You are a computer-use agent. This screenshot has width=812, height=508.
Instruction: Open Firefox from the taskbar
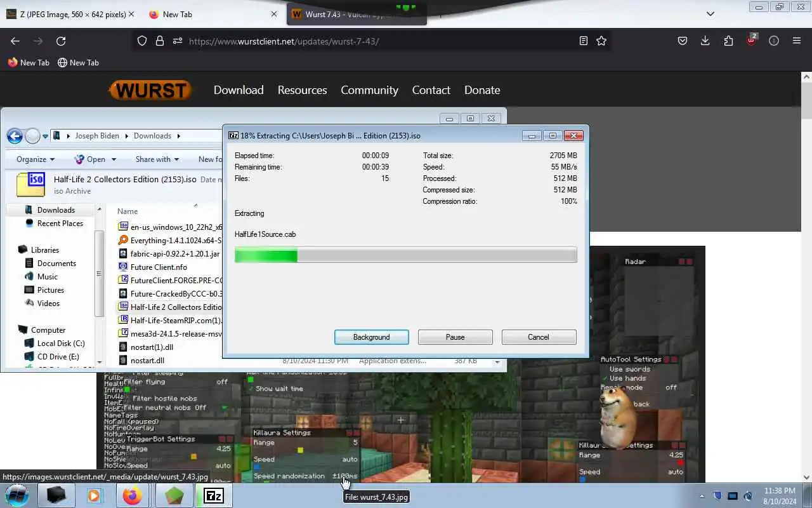coord(133,495)
